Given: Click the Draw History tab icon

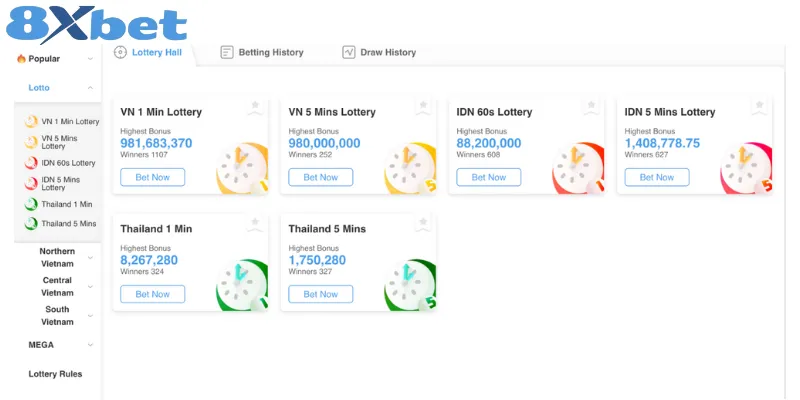Looking at the screenshot, I should click(349, 52).
